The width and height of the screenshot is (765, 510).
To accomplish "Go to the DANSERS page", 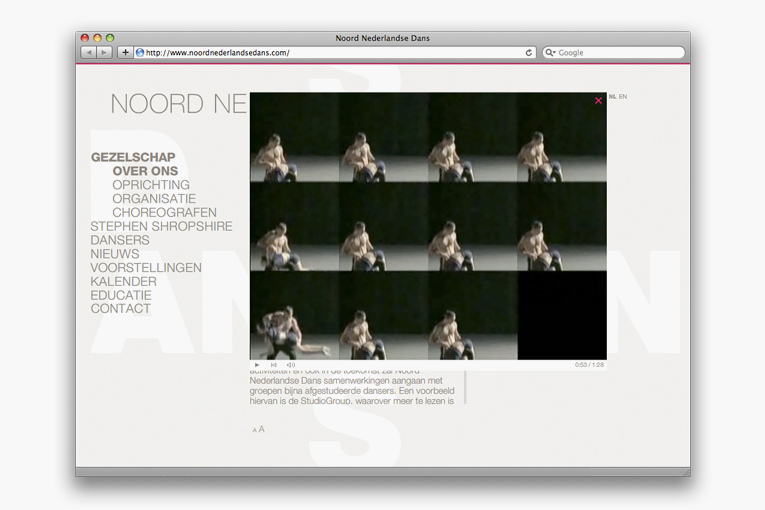I will click(x=120, y=240).
